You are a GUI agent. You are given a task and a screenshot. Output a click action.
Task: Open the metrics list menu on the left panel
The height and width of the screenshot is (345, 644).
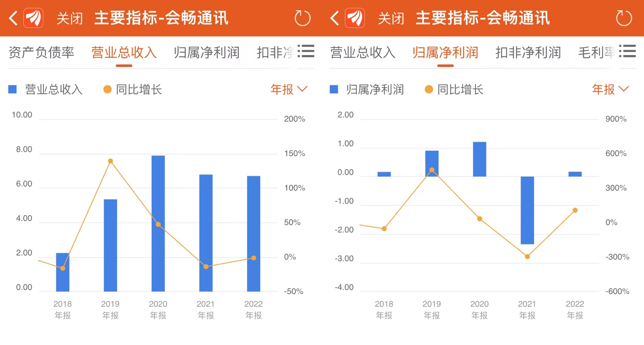306,52
